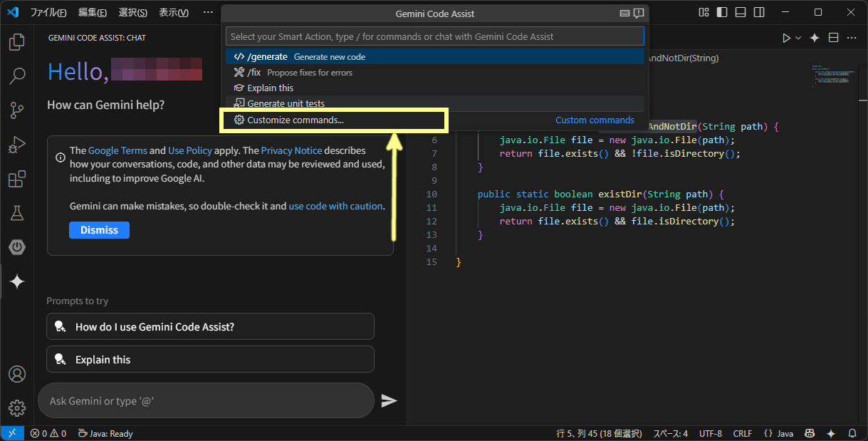Viewport: 868px width, 441px height.
Task: Open the Run button dropdown arrow
Action: pos(796,36)
